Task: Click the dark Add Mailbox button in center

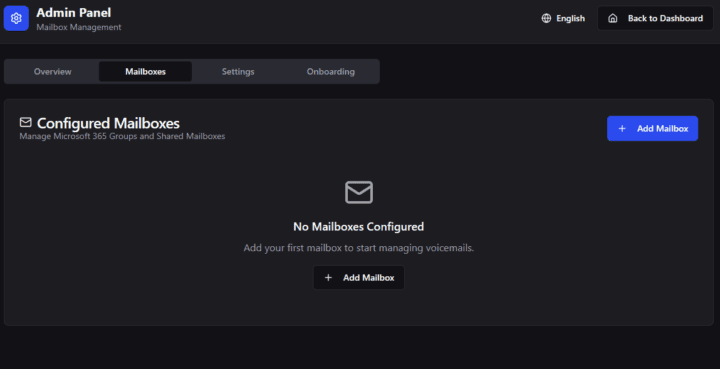Action: (359, 278)
